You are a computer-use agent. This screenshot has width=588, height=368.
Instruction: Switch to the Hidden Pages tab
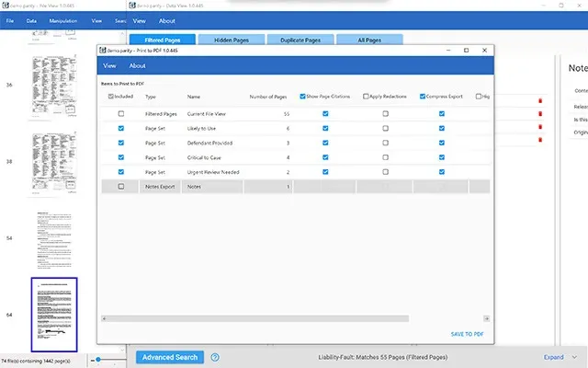232,40
